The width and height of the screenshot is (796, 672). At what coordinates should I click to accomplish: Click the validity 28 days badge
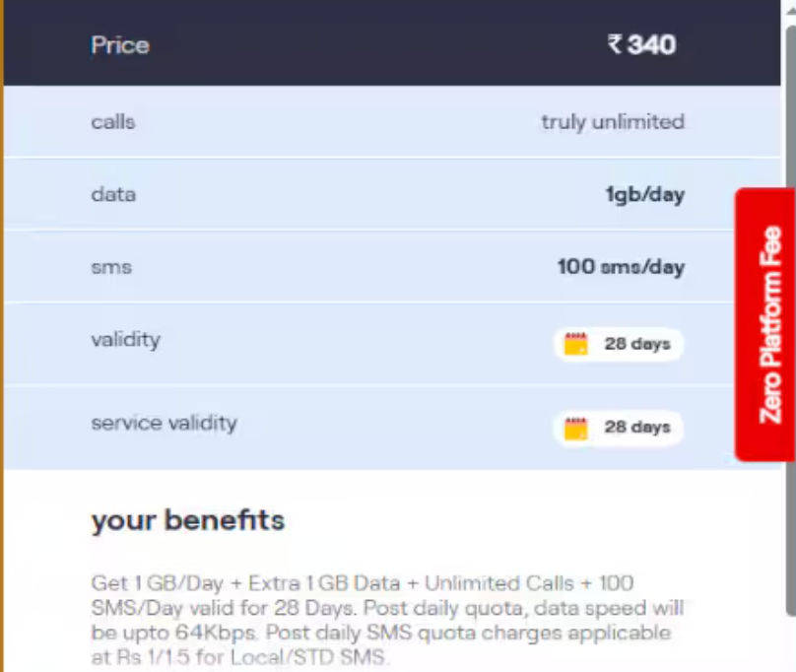[619, 345]
